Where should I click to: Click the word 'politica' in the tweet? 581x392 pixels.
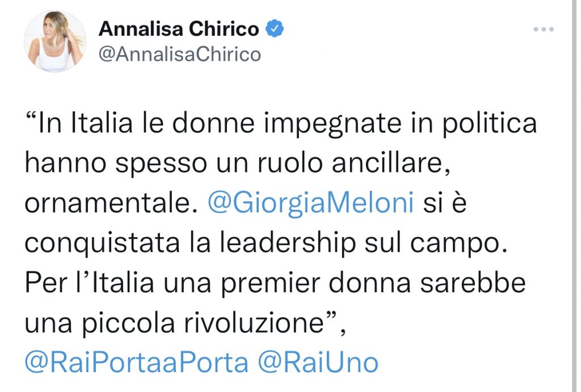click(490, 124)
